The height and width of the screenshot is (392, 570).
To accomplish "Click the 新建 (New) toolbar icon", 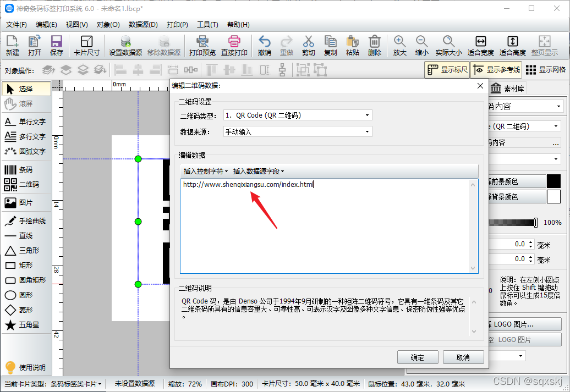I will click(12, 46).
